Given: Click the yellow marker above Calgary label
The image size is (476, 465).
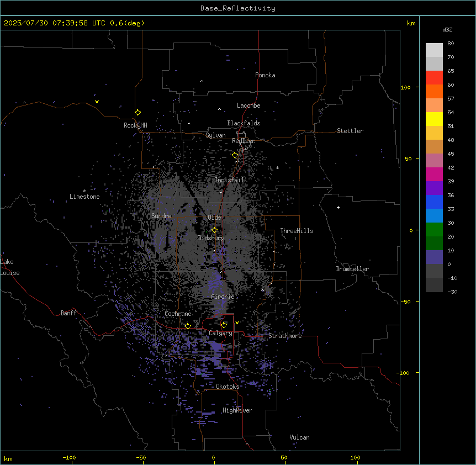Looking at the screenshot, I should coord(224,325).
